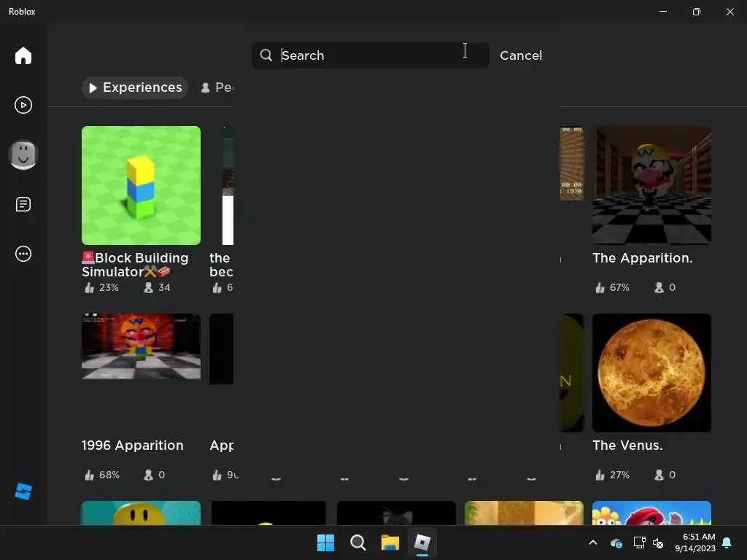Screen dimensions: 747x560
Task: Click the muted speaker volume icon
Action: 658,542
